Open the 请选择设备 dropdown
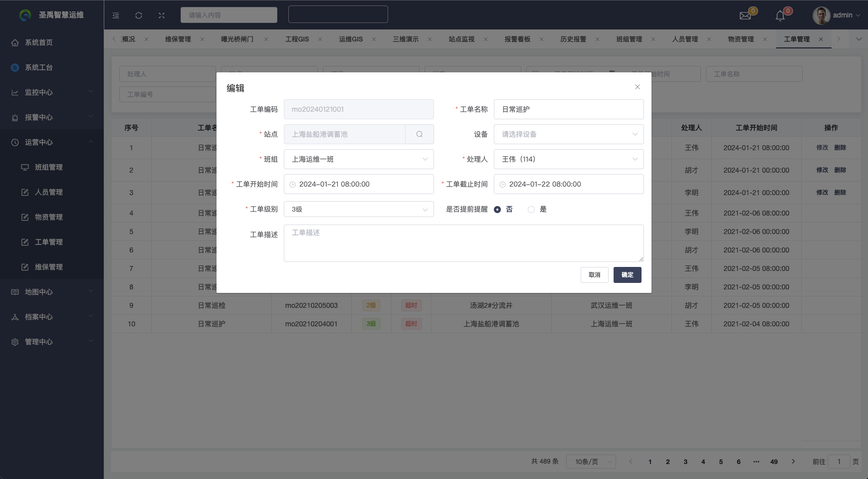The width and height of the screenshot is (868, 479). (x=568, y=134)
